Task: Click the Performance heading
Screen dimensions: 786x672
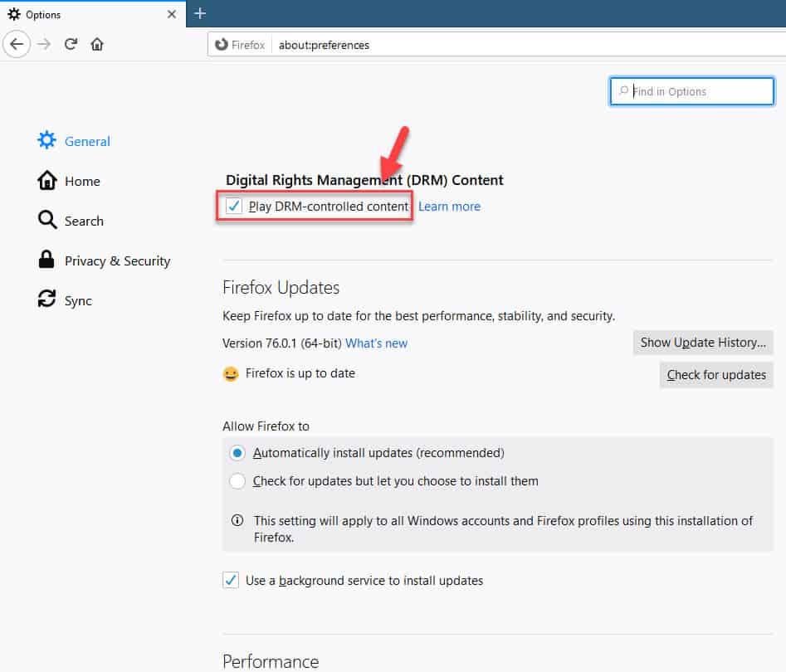Action: point(271,661)
